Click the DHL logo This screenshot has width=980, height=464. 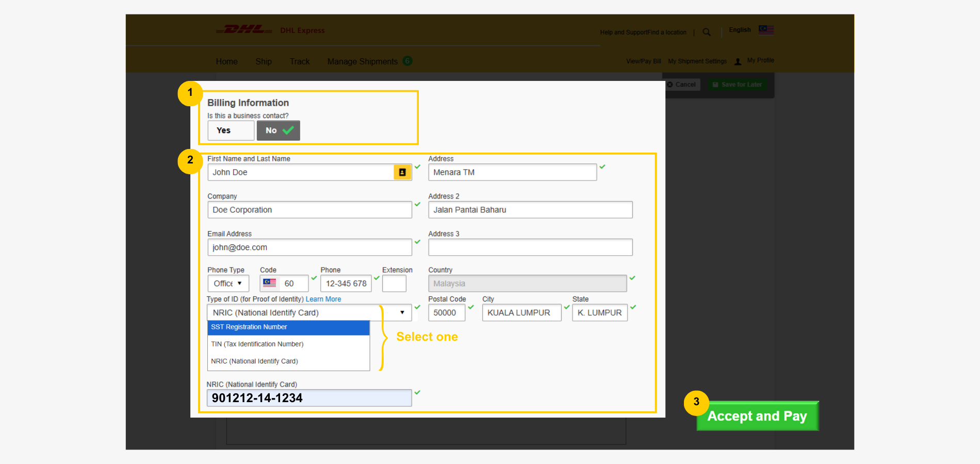click(x=244, y=29)
